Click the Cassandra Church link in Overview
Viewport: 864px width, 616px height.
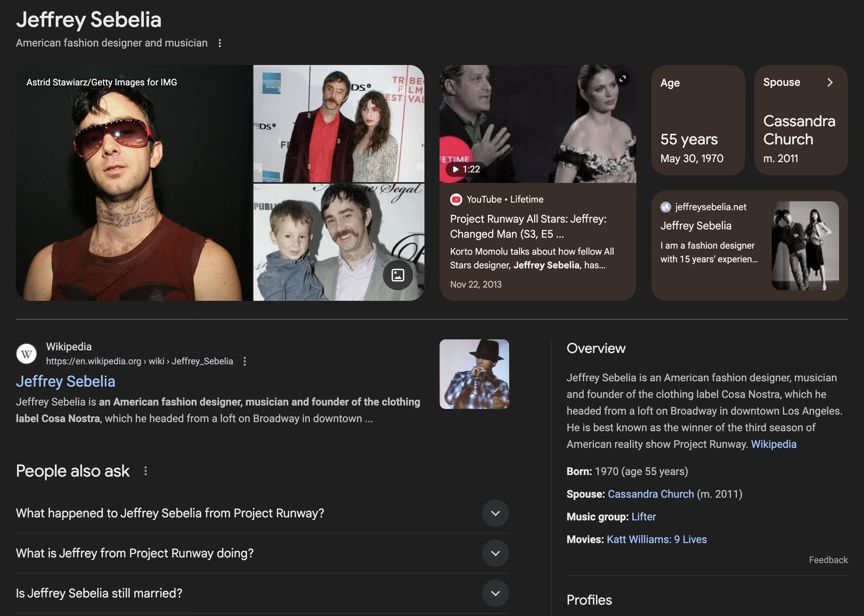point(650,494)
